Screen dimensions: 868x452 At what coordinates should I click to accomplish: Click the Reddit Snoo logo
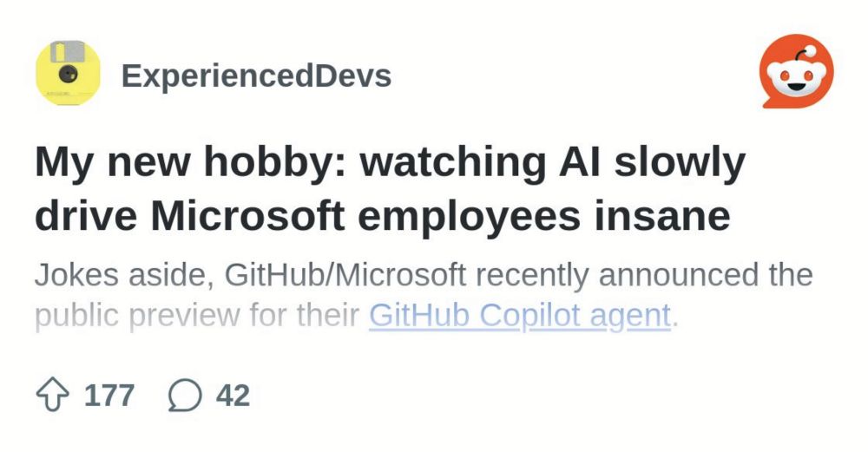[797, 71]
